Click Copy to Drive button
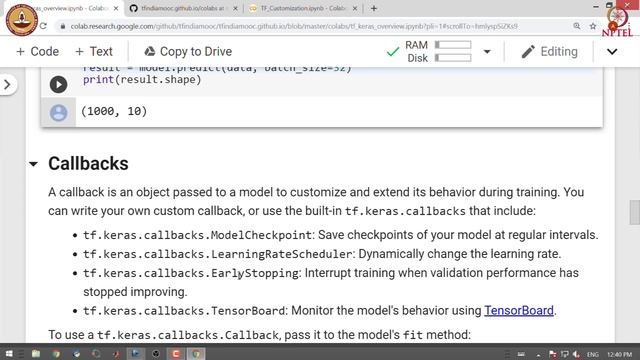Viewport: 640px width, 360px height. [188, 51]
